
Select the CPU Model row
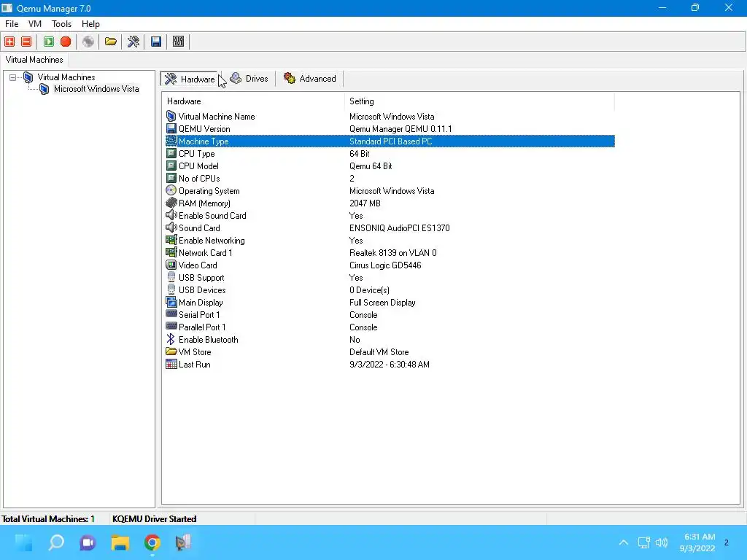[x=390, y=166]
